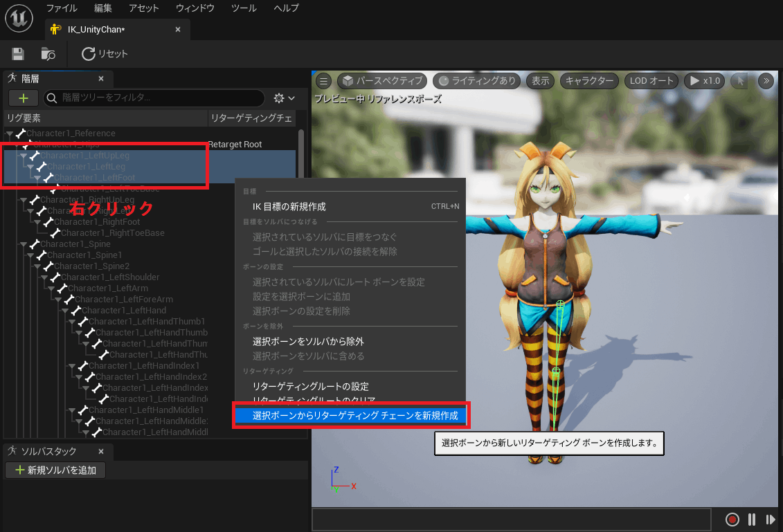This screenshot has height=532, width=783.
Task: Click the リグ要素 column header
Action: (105, 118)
